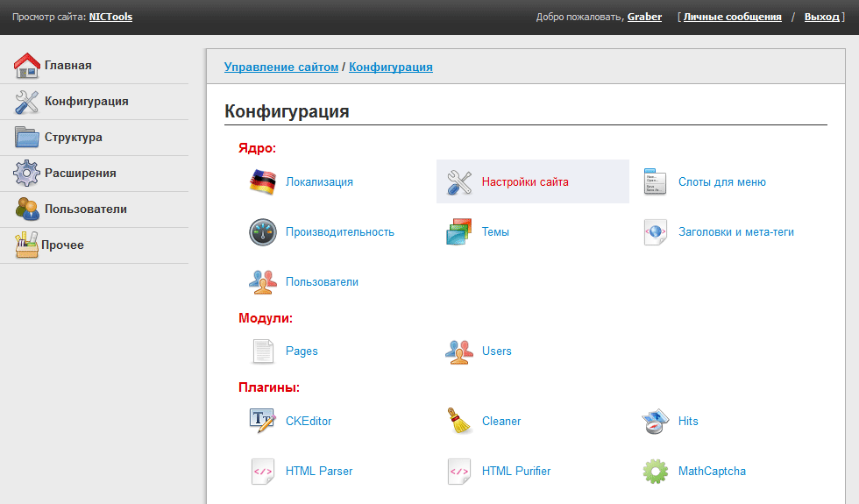Click the HTML Purifier code icon
The width and height of the screenshot is (859, 504).
pos(459,472)
